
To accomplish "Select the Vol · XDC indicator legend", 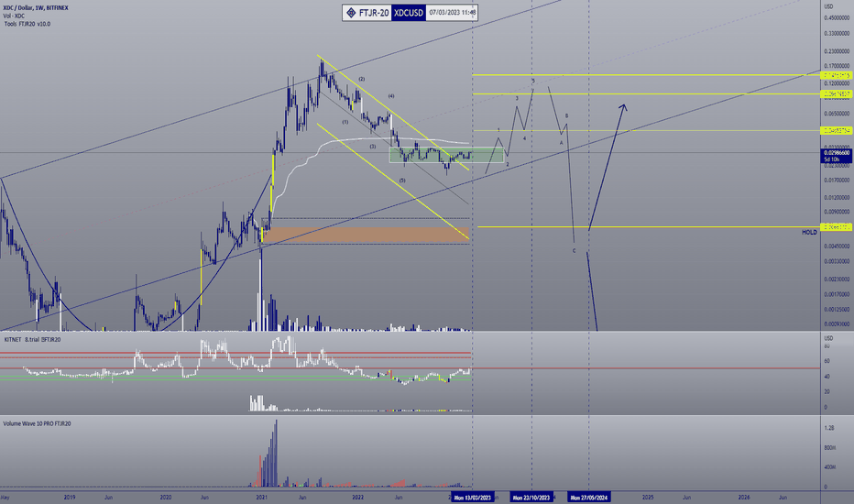I will coord(14,16).
